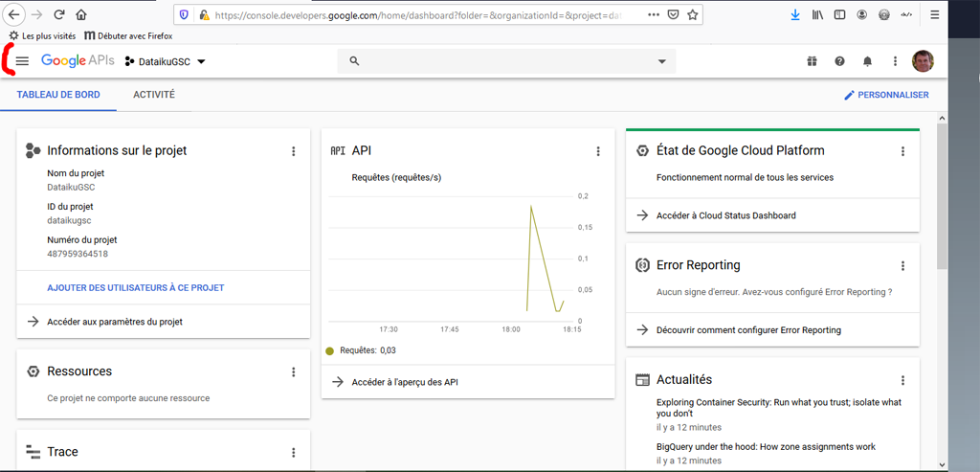Viewport: 980px width, 472px height.
Task: Open options menu of the Trace card
Action: [x=293, y=452]
